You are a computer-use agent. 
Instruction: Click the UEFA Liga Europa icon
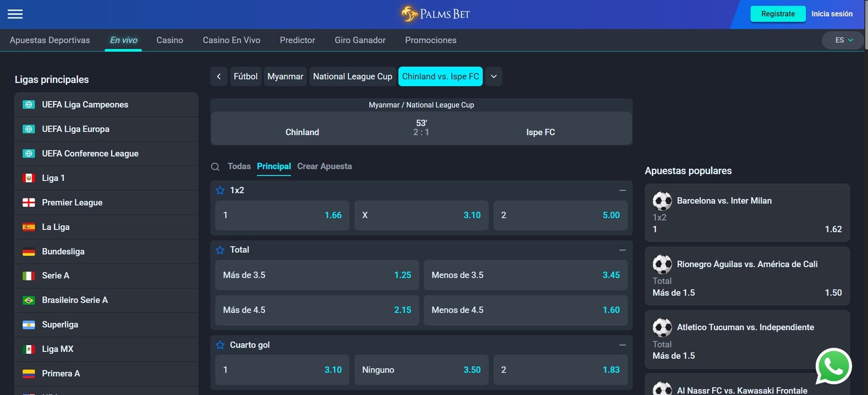tap(29, 129)
